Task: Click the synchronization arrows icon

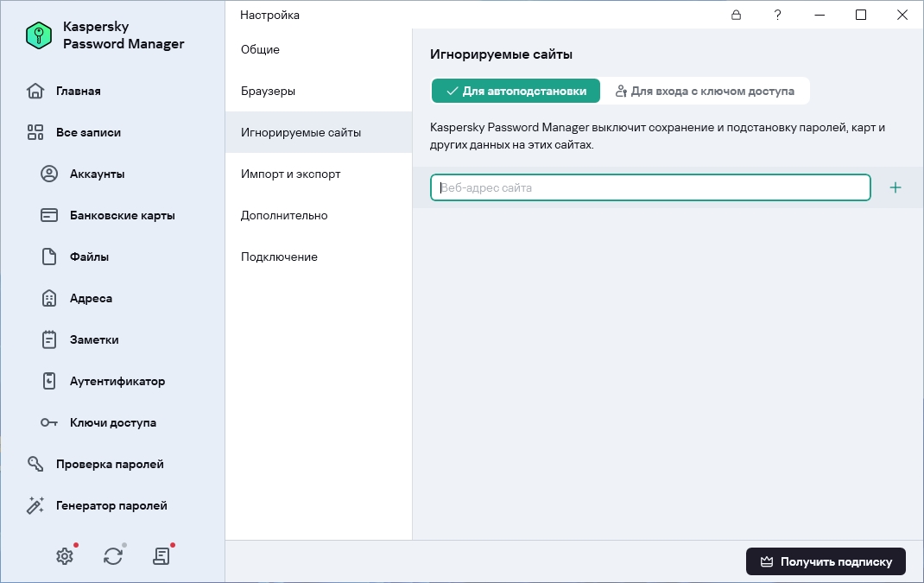Action: pyautogui.click(x=113, y=556)
